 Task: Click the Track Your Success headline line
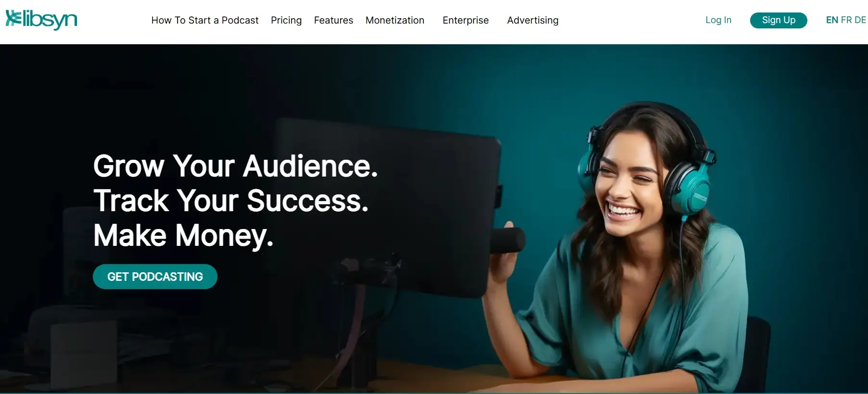[231, 201]
